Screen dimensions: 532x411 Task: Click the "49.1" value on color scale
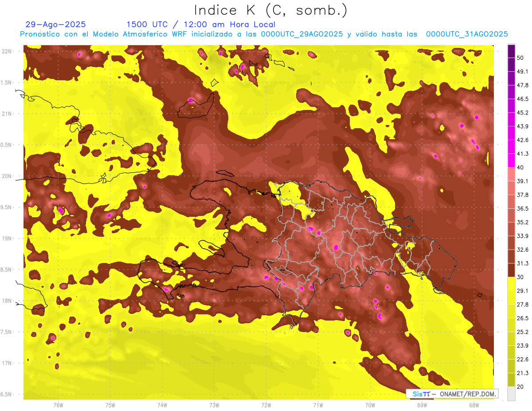pos(522,71)
